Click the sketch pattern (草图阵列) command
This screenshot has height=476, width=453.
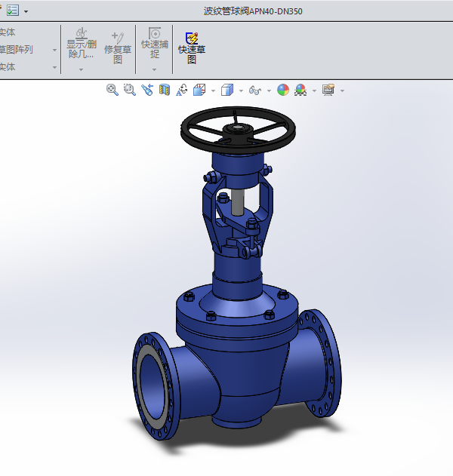[x=17, y=50]
